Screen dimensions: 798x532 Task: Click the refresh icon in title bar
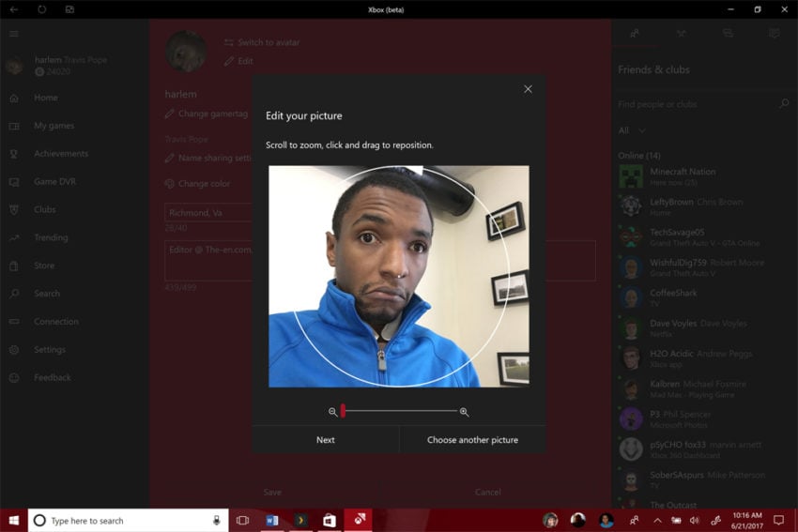(x=41, y=9)
